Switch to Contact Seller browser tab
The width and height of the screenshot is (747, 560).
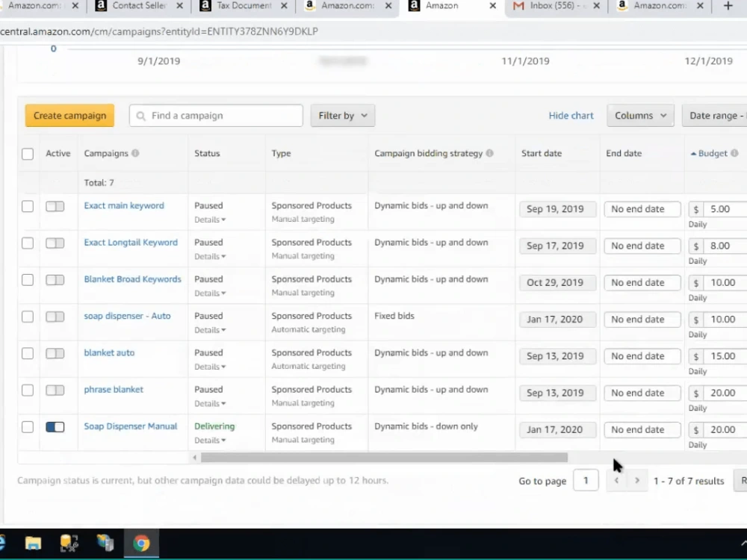coord(138,6)
